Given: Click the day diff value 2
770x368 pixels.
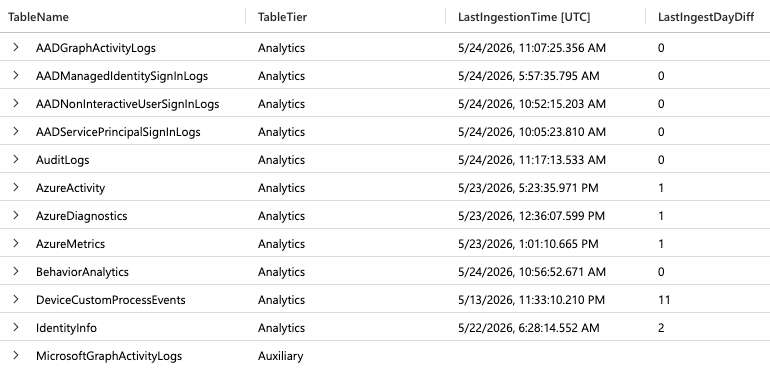Looking at the screenshot, I should click(x=661, y=328).
